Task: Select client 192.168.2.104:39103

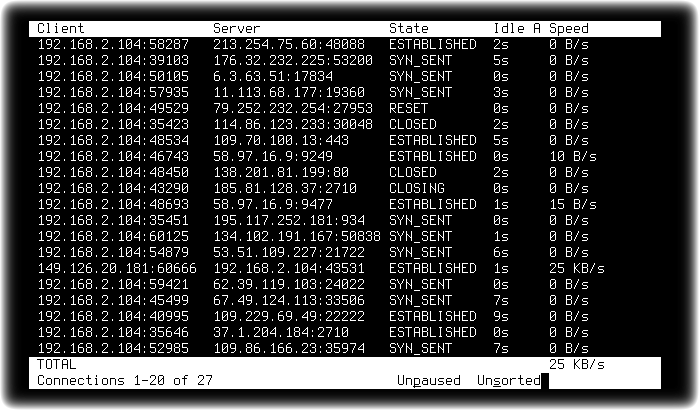Action: (113, 61)
